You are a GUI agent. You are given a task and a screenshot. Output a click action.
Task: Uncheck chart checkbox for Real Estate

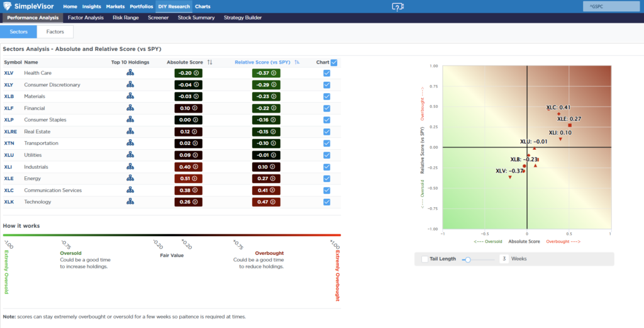pos(326,132)
